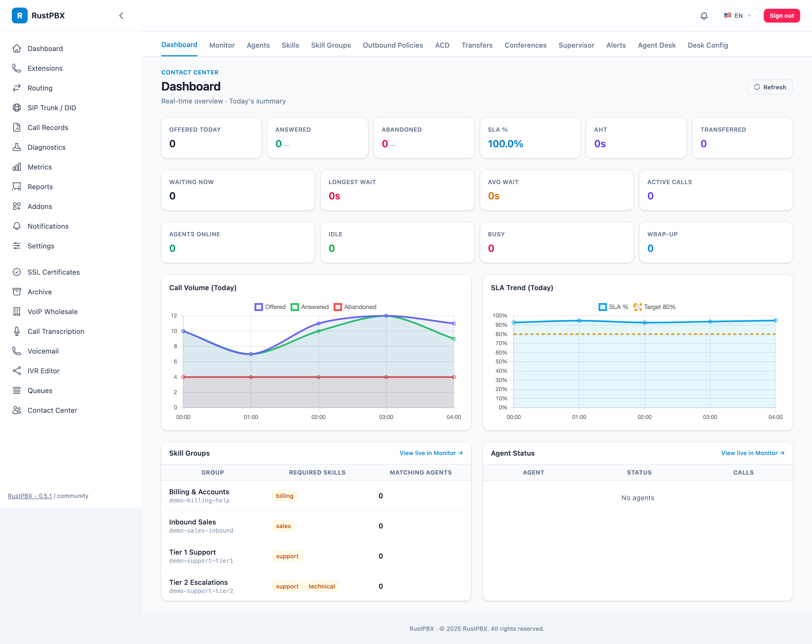The image size is (812, 644).
Task: Click the Settings sliders icon
Action: point(17,246)
